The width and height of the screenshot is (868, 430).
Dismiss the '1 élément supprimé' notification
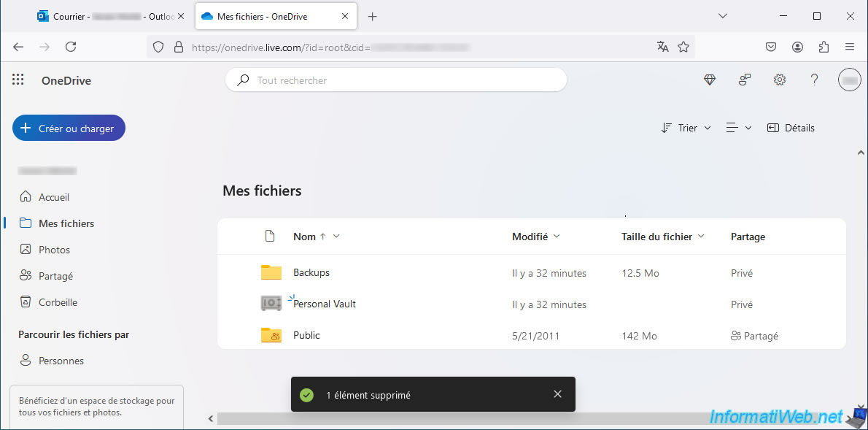pyautogui.click(x=557, y=394)
